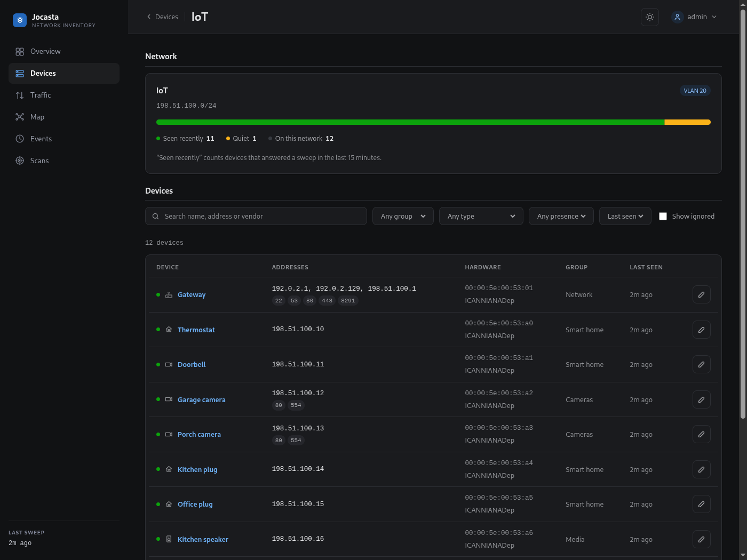Screen dimensions: 747x560
Task: Open the Thermostat device link
Action: point(196,330)
